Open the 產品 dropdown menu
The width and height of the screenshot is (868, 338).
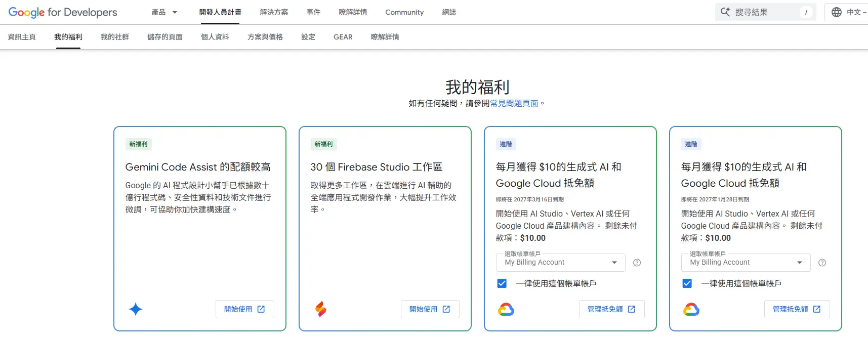164,12
